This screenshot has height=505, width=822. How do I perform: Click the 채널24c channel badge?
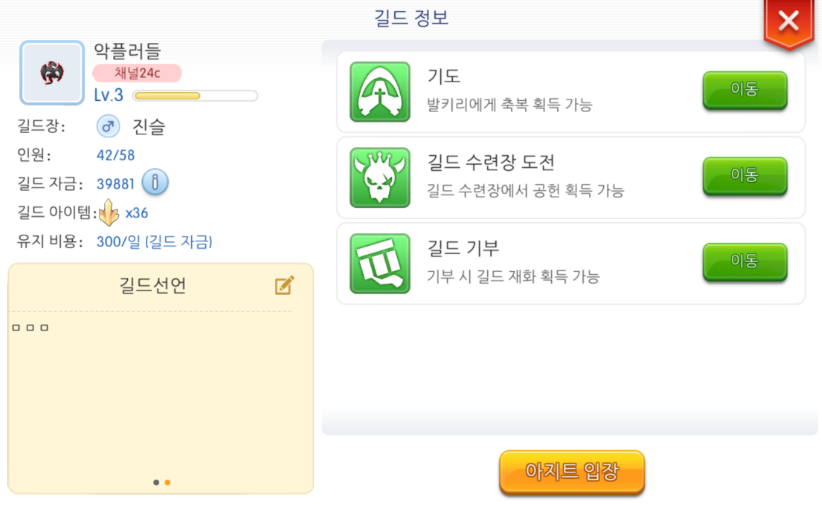tap(137, 73)
